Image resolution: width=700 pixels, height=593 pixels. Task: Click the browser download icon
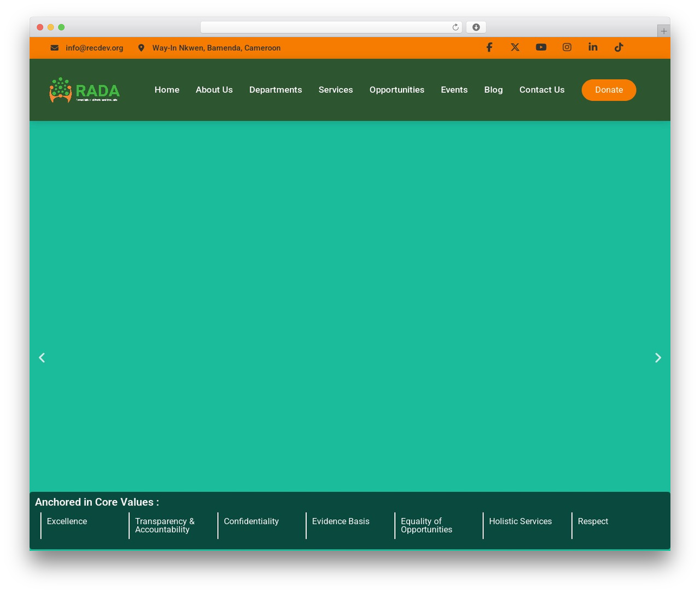(x=476, y=27)
